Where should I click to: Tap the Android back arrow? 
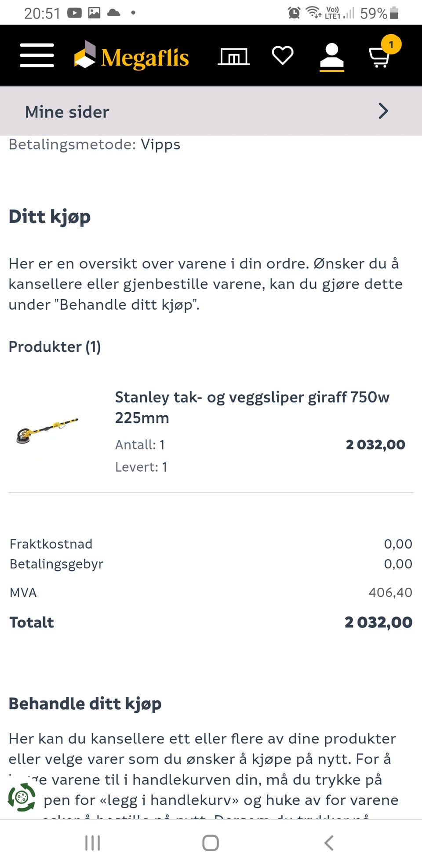[329, 843]
